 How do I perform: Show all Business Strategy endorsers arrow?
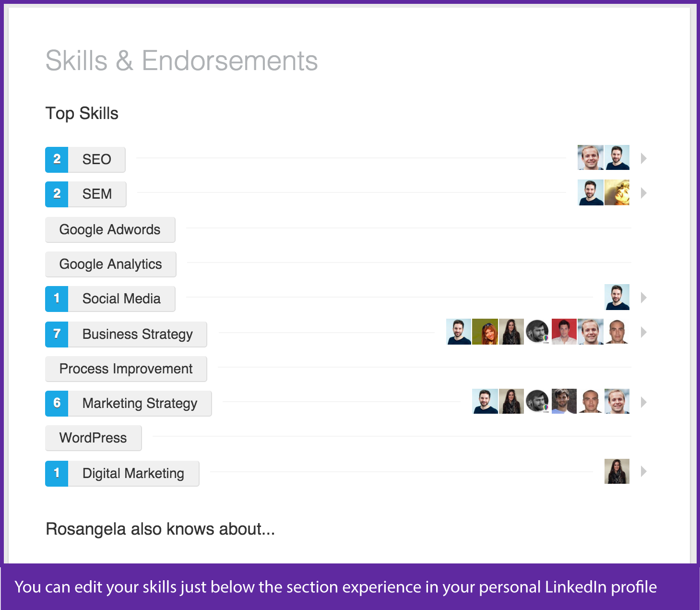coord(644,332)
